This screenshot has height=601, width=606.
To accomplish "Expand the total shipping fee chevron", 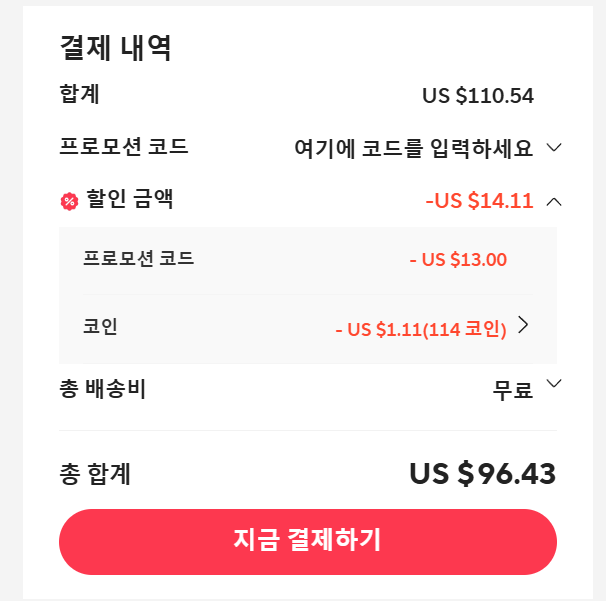I will [555, 384].
